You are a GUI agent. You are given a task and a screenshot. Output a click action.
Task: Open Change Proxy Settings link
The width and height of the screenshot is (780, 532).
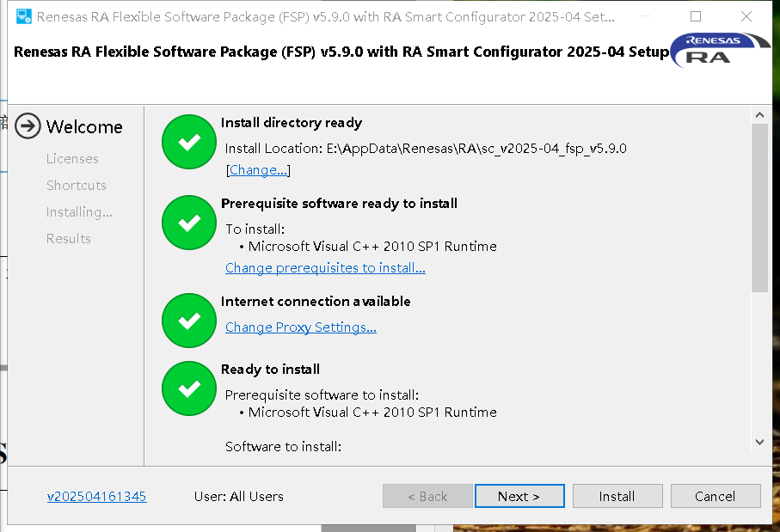pyautogui.click(x=301, y=327)
